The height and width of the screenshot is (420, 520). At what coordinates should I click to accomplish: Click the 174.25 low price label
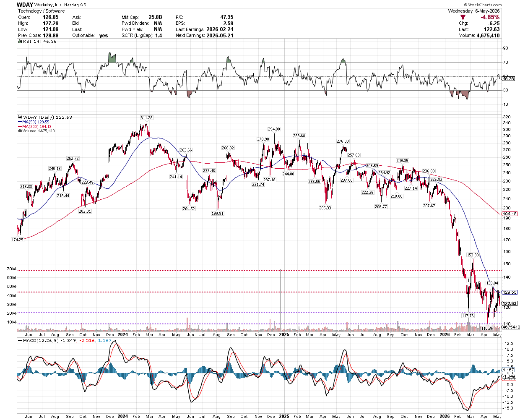(x=18, y=240)
